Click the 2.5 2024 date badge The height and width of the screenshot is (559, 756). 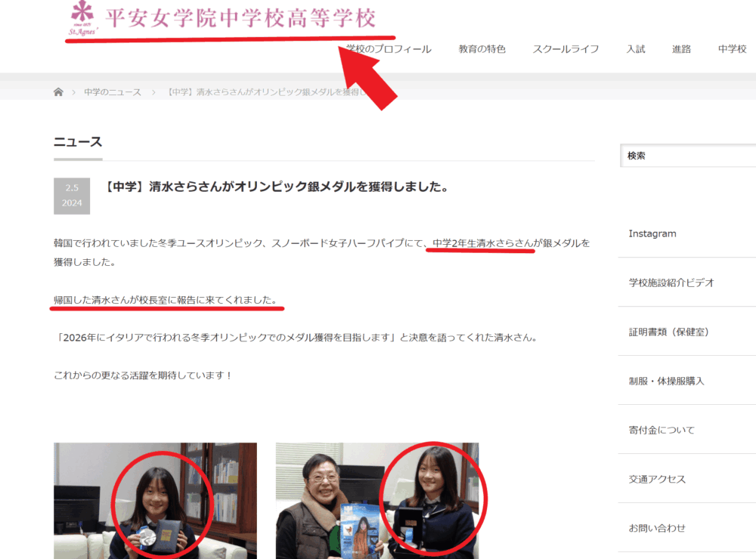coord(72,196)
